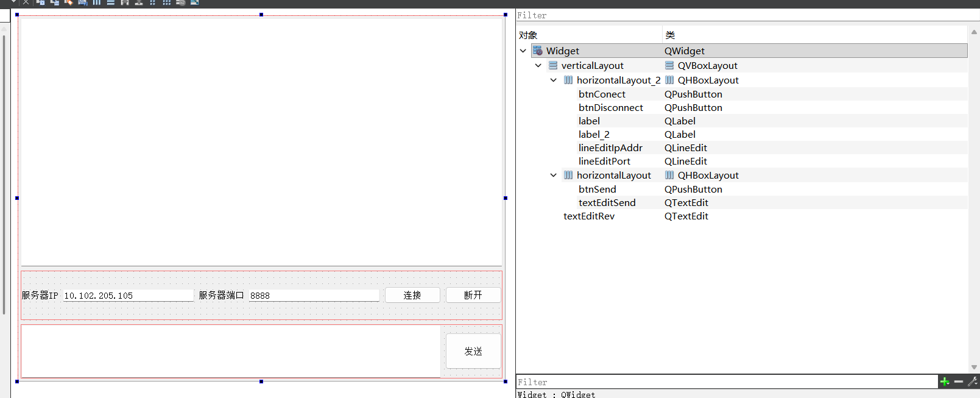This screenshot has width=980, height=398.
Task: Click the green plus add-property icon
Action: pos(945,382)
